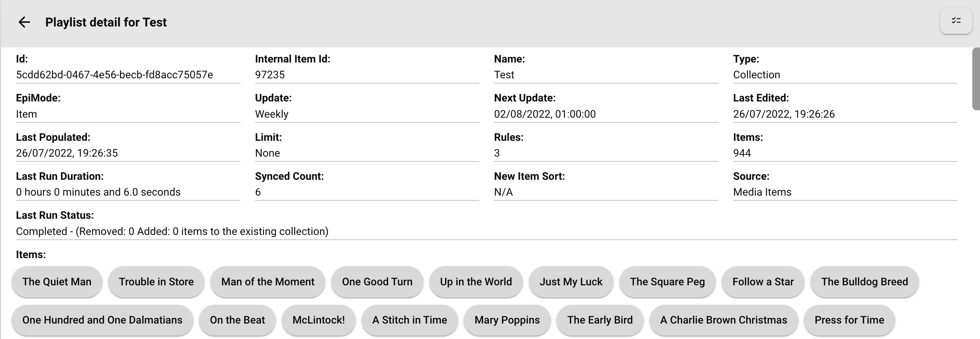980x339 pixels.
Task: Click the Name value Test
Action: tap(504, 75)
